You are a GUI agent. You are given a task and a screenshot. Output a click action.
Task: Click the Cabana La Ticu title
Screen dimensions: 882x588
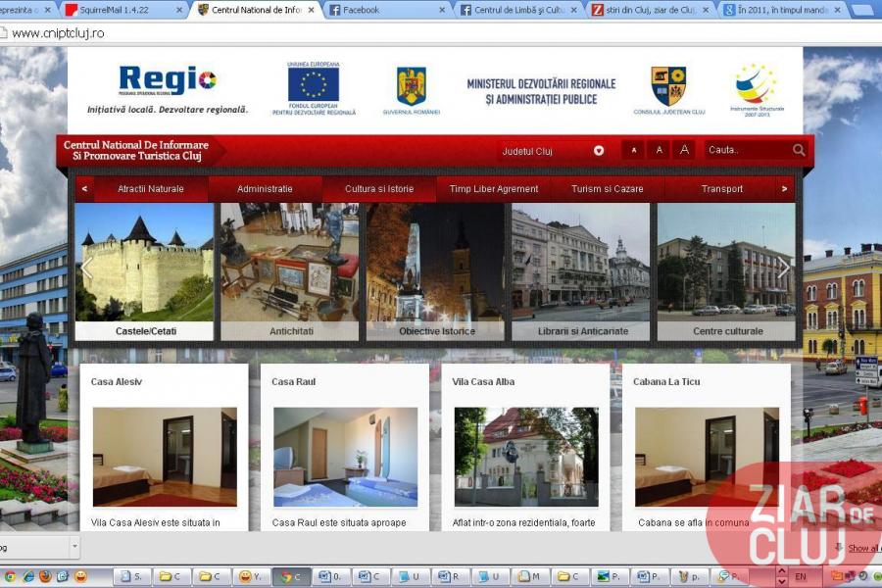point(666,381)
